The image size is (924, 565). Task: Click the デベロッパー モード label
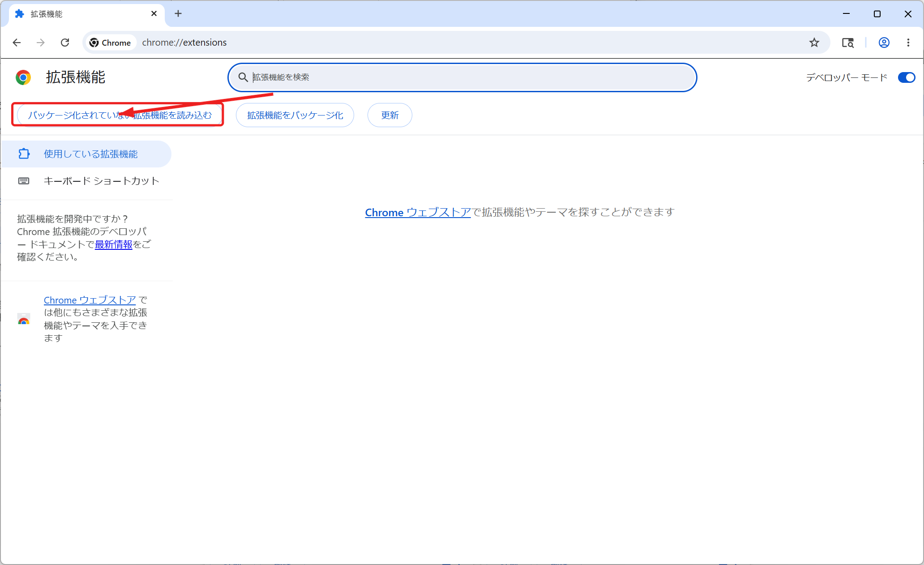847,77
